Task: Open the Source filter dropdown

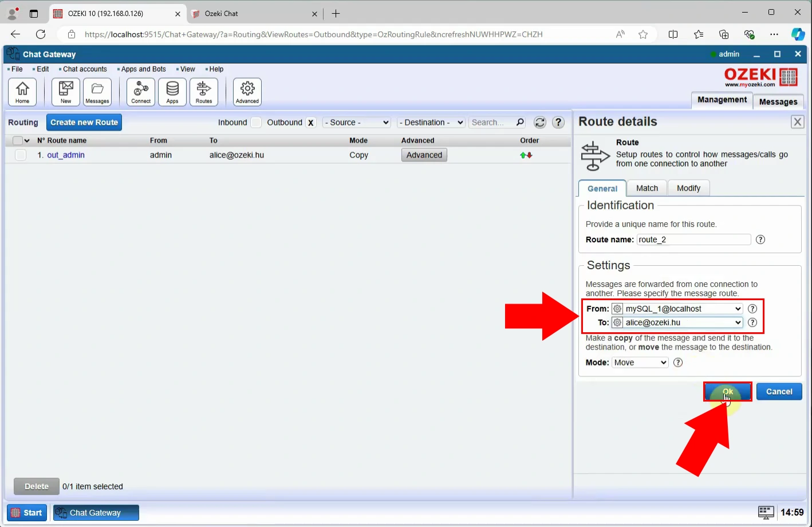Action: coord(357,122)
